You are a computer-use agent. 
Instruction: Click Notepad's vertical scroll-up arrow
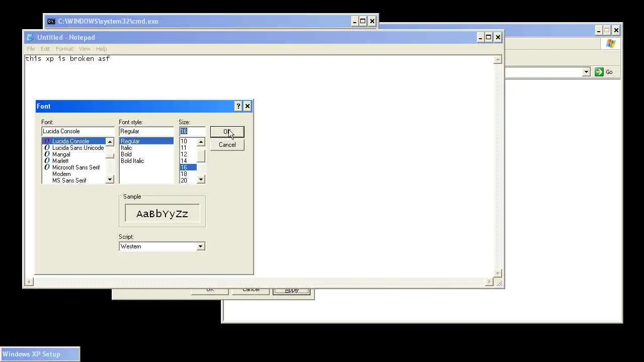pos(498,59)
